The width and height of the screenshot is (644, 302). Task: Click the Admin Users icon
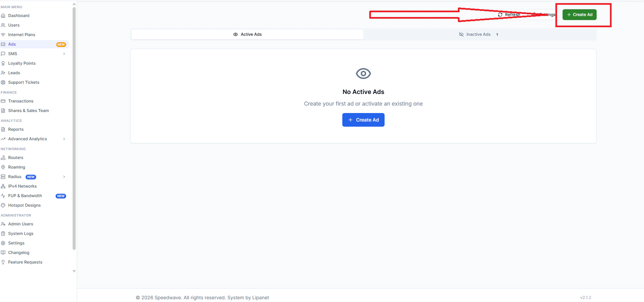pyautogui.click(x=3, y=224)
